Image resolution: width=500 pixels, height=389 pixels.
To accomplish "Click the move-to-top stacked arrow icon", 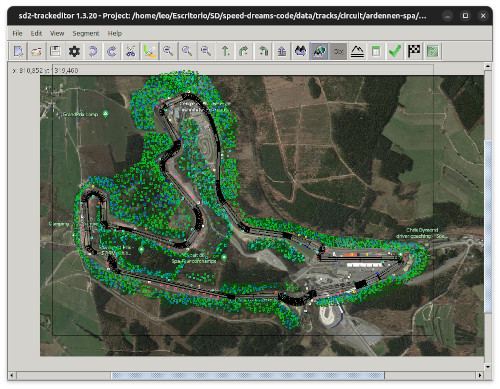I will pyautogui.click(x=282, y=51).
